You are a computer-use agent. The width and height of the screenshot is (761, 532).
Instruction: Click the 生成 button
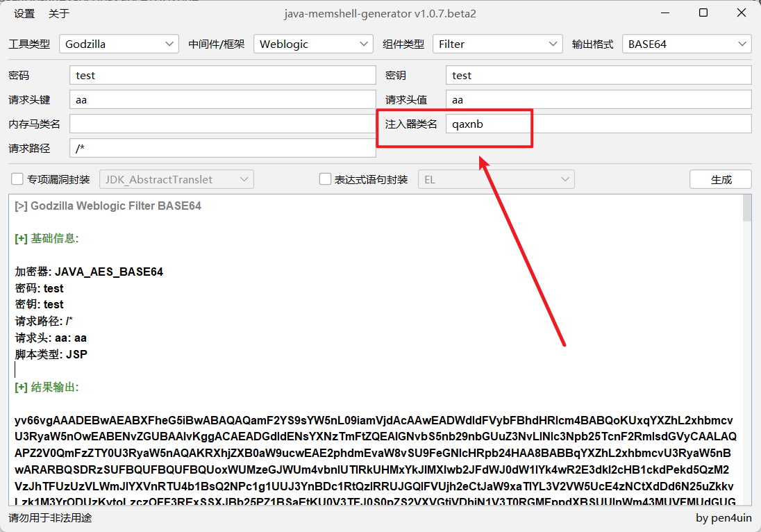721,180
